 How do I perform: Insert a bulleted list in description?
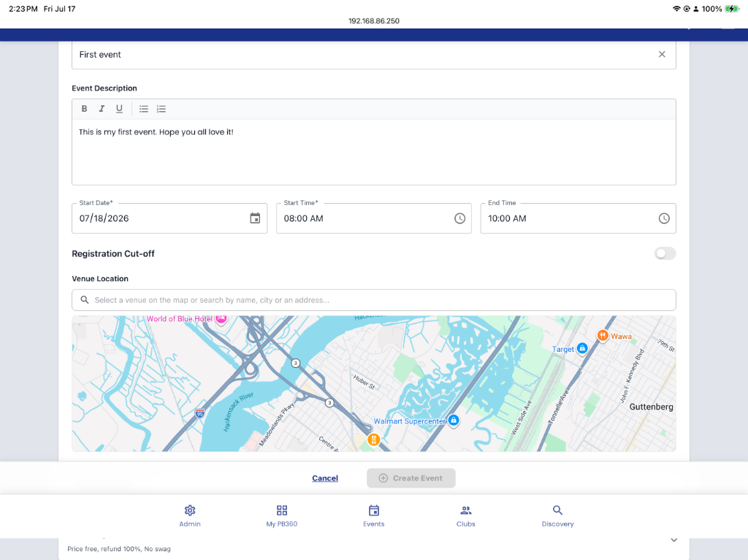[144, 109]
